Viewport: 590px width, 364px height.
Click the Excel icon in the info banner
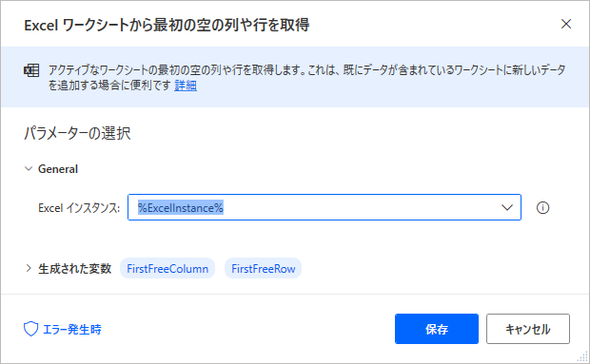point(31,70)
